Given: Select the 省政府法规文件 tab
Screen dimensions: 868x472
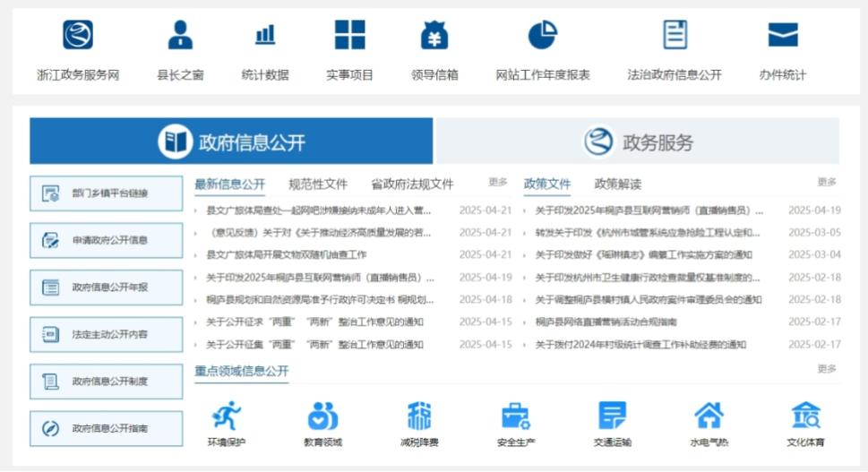Looking at the screenshot, I should point(412,185).
